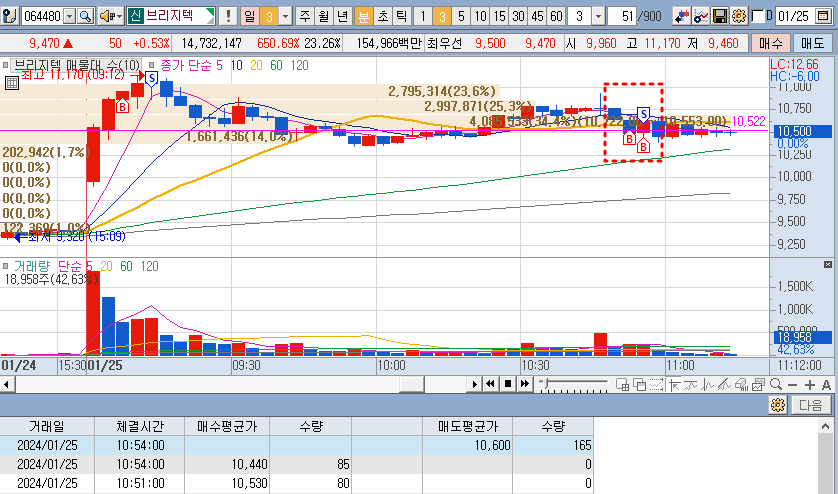Viewport: 838px width, 494px height.
Task: Click the 다음 next button
Action: tap(811, 405)
